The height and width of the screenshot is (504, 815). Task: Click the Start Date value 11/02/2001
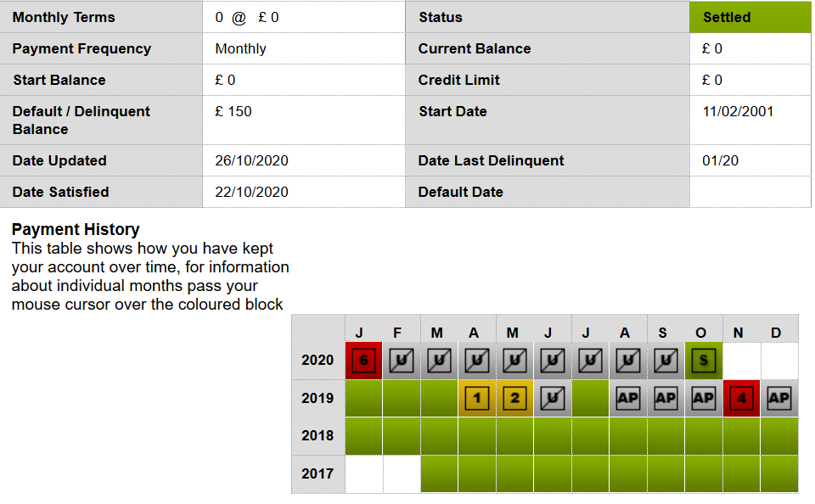pyautogui.click(x=738, y=112)
